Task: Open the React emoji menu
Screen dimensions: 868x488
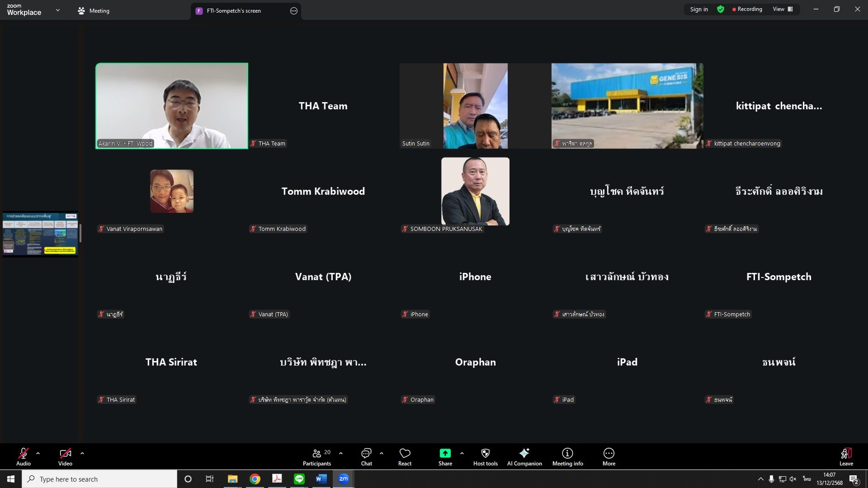Action: tap(404, 456)
